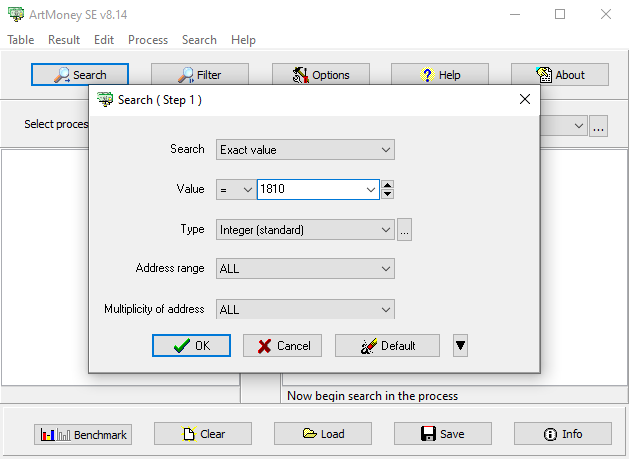Click the Info button

[x=563, y=434]
